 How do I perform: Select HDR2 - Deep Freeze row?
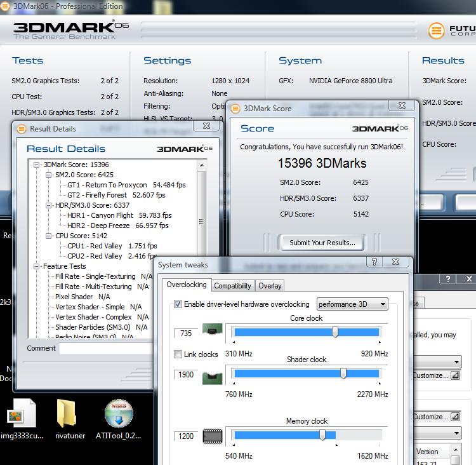118,226
